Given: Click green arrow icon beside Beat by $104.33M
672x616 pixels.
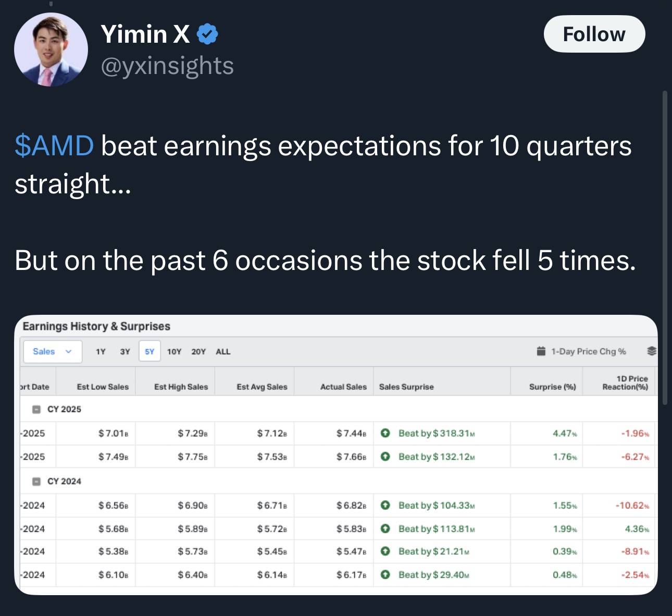Looking at the screenshot, I should click(x=385, y=505).
